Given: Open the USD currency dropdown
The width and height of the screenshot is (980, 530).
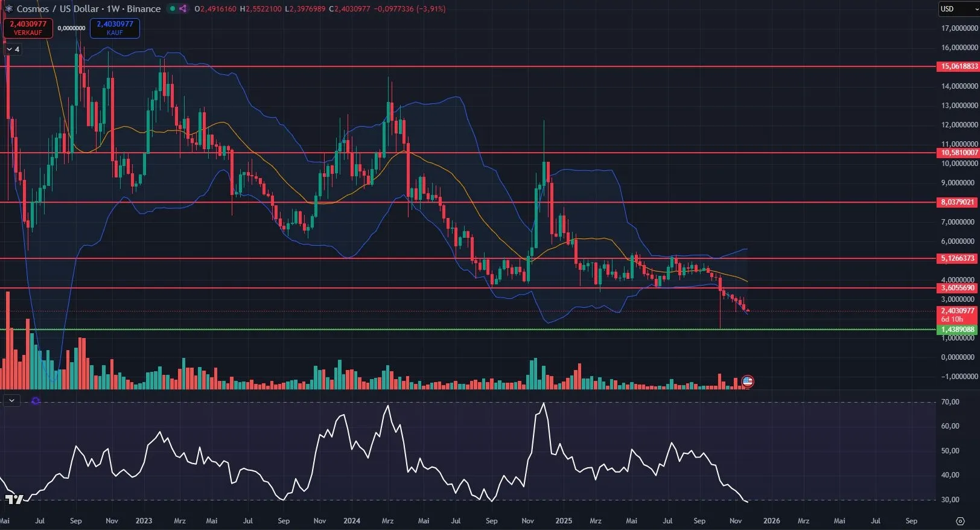Looking at the screenshot, I should point(957,9).
